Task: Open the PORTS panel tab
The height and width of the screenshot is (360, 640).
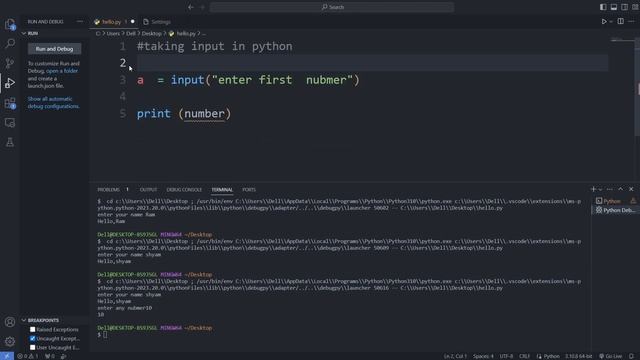Action: pos(249,190)
